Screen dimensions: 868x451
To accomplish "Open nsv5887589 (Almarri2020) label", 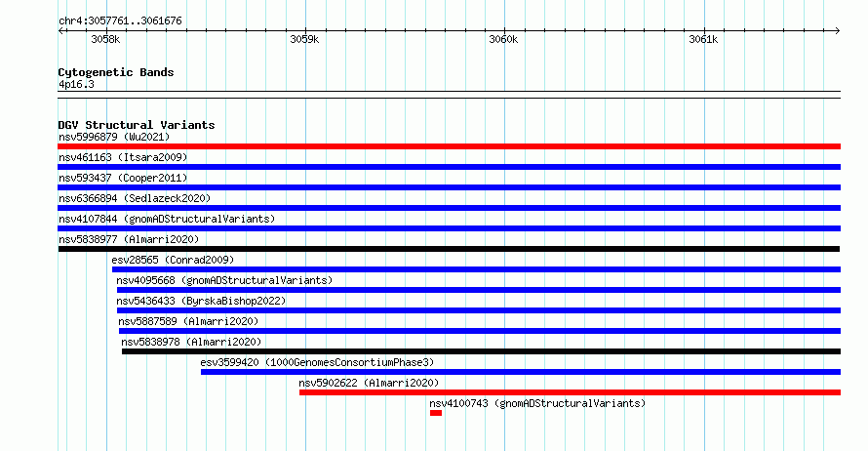I will [188, 321].
